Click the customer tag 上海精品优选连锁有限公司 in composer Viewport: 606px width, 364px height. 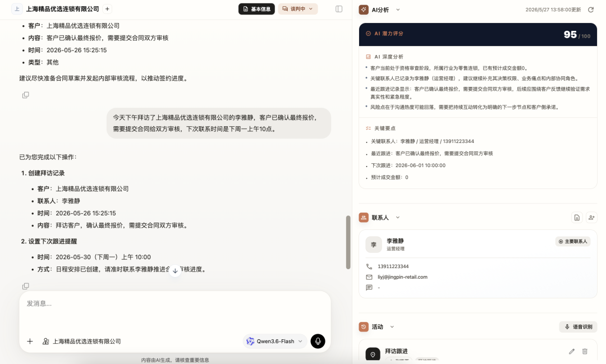pyautogui.click(x=82, y=341)
